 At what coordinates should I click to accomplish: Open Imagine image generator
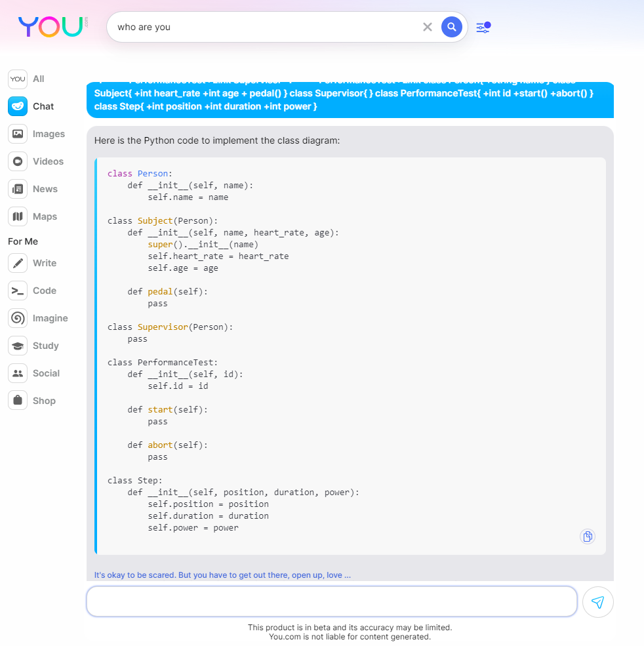coord(38,319)
